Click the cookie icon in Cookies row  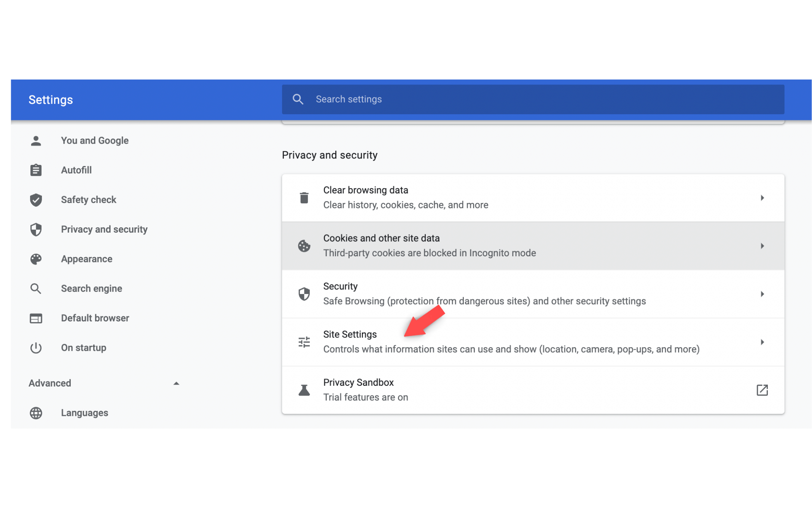tap(304, 246)
